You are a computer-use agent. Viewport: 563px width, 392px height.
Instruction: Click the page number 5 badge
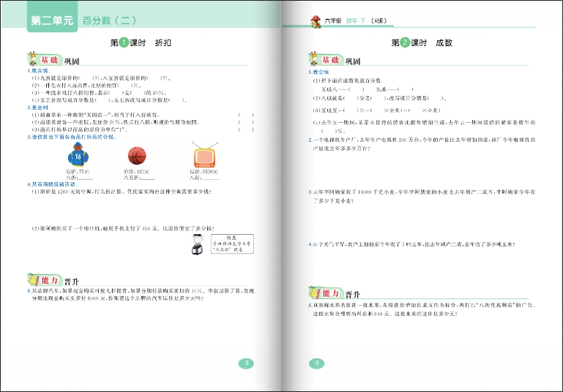click(x=247, y=363)
